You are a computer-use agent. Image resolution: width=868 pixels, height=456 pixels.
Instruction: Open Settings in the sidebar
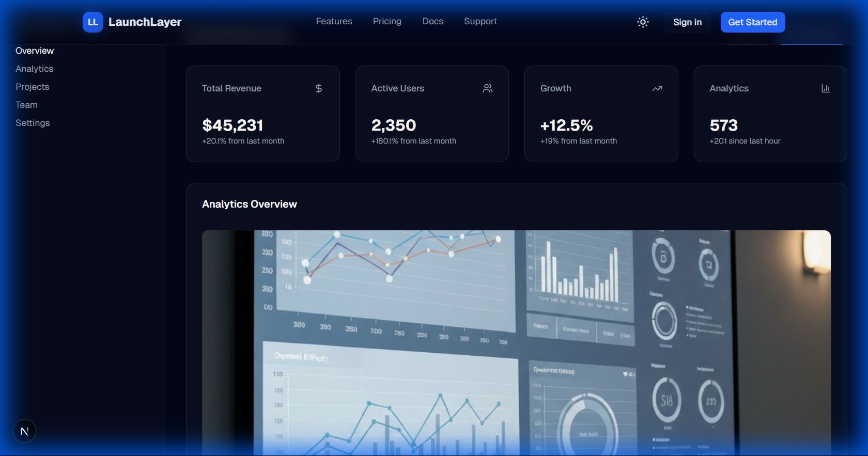pos(33,123)
